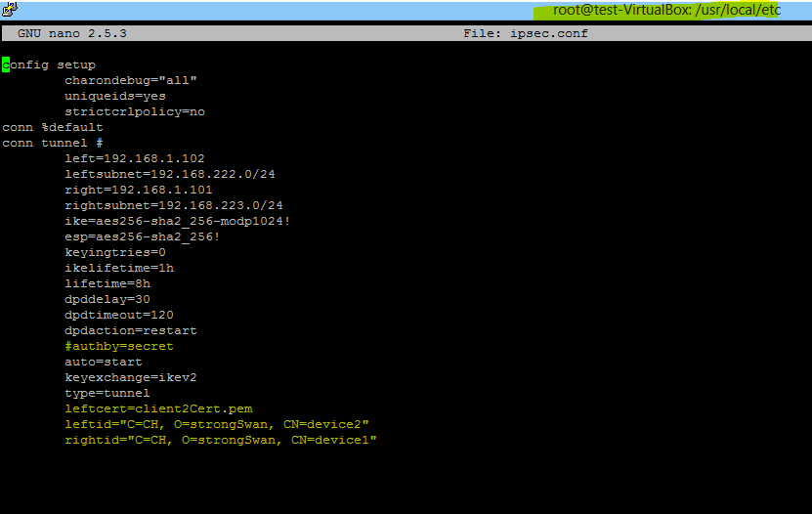Click the charondebug="all" line
This screenshot has width=812, height=514.
[131, 81]
